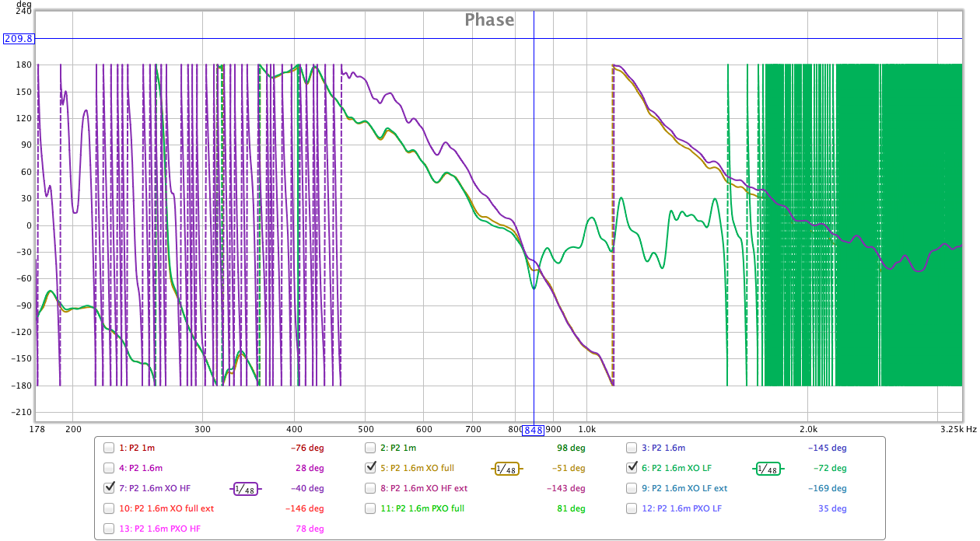Enable the 11: P2 1.6m PXO full checkbox
Viewport: 980px width, 541px height.
(371, 508)
